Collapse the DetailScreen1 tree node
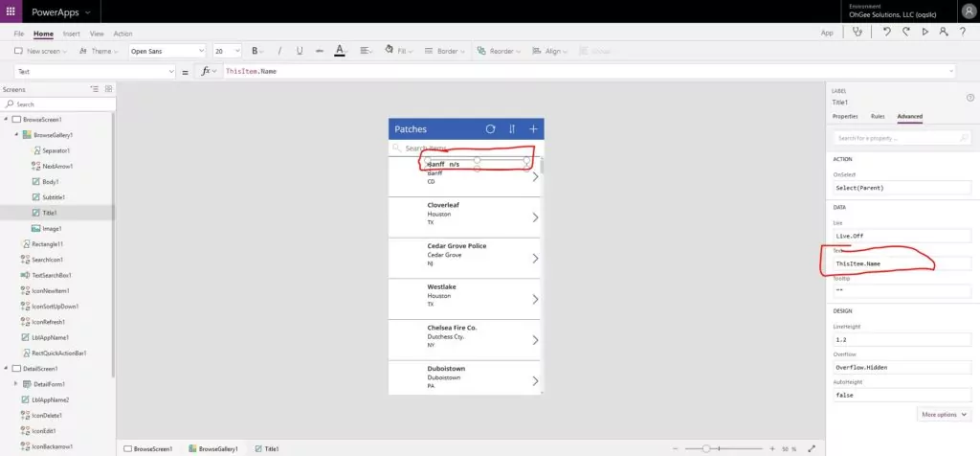This screenshot has height=456, width=980. (x=7, y=369)
